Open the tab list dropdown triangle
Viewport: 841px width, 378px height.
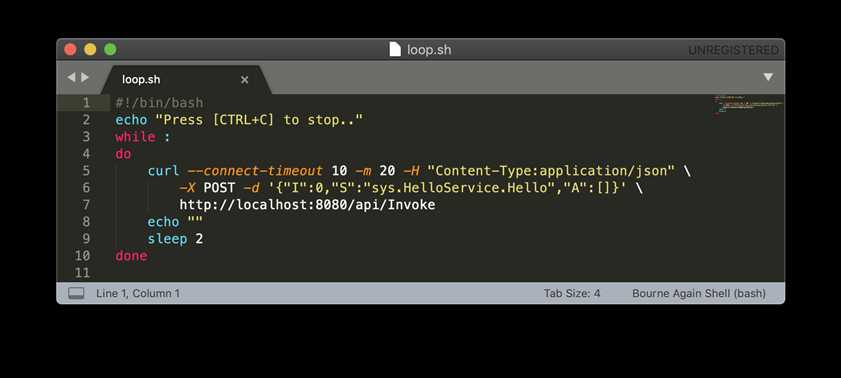(x=768, y=77)
